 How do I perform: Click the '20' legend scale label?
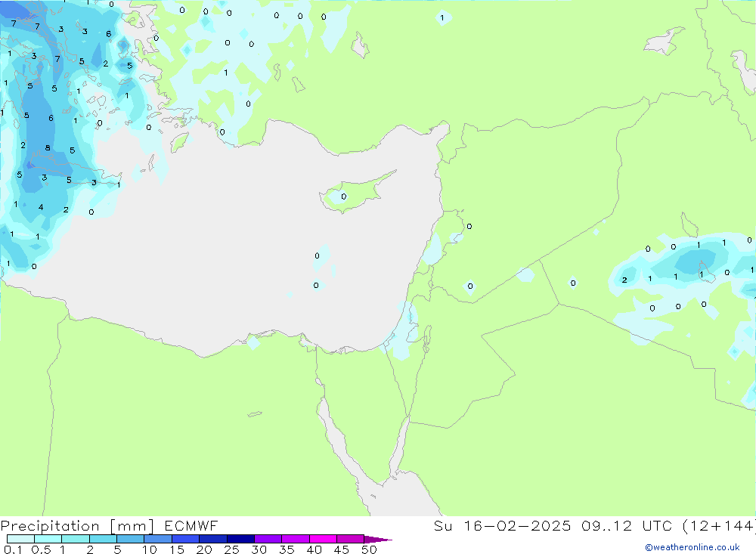[204, 549]
